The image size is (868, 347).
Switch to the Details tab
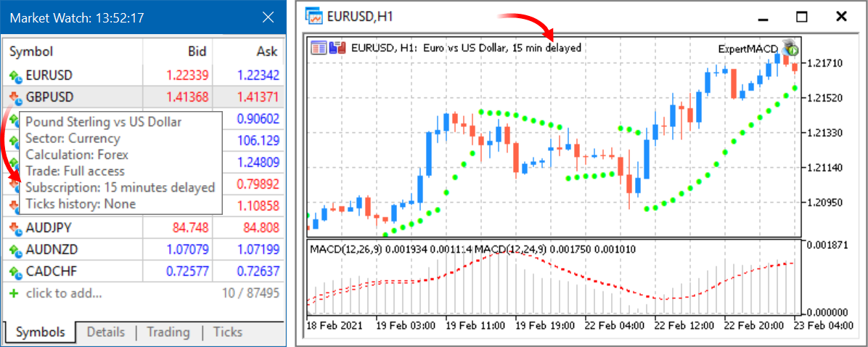105,332
